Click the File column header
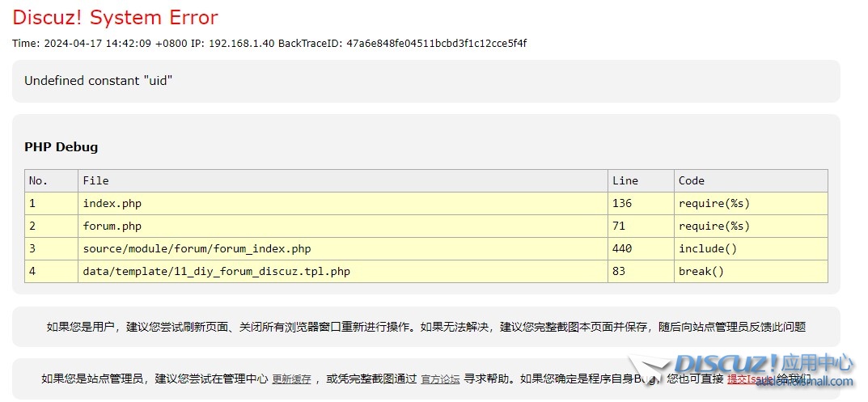Screen dimensions: 868x402 click(x=95, y=180)
